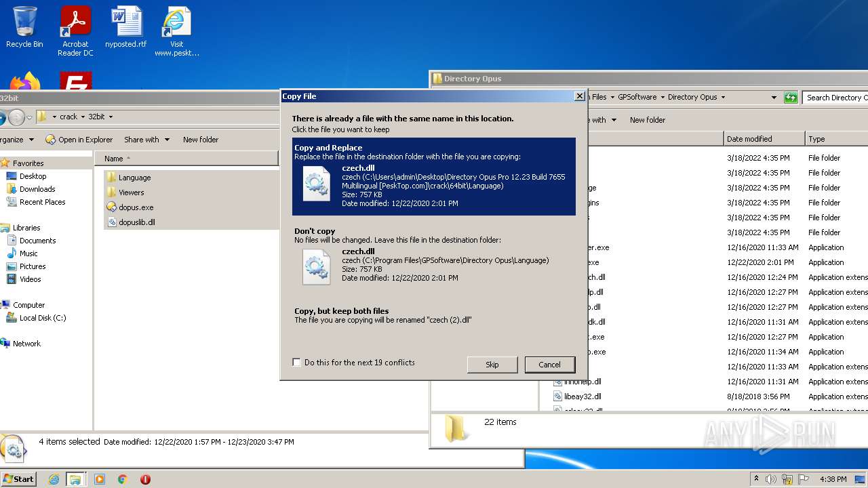This screenshot has height=488, width=868.
Task: Click the clock showing 4:38 PM
Action: 833,479
